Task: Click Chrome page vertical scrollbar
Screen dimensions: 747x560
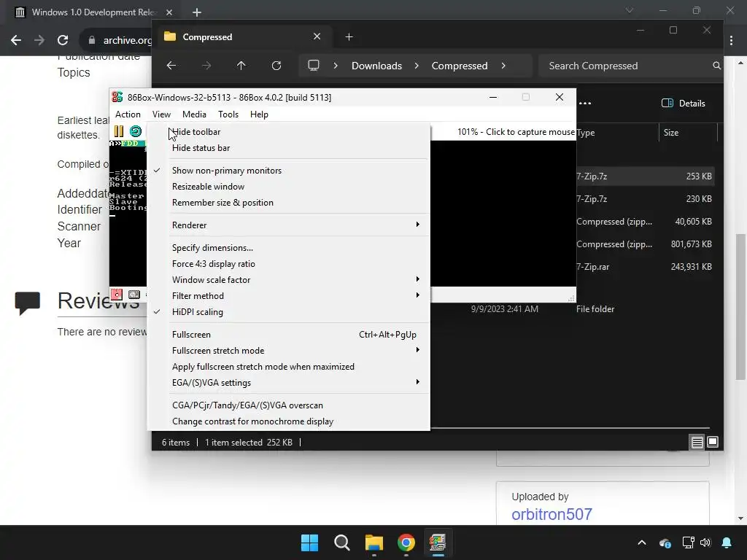Action: pyautogui.click(x=740, y=307)
